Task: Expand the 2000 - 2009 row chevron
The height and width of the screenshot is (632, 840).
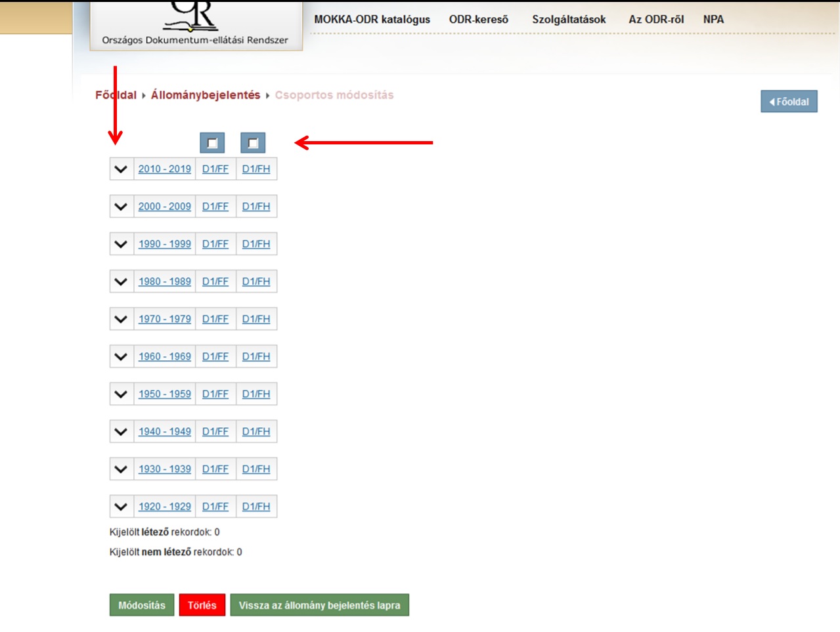Action: [x=121, y=207]
